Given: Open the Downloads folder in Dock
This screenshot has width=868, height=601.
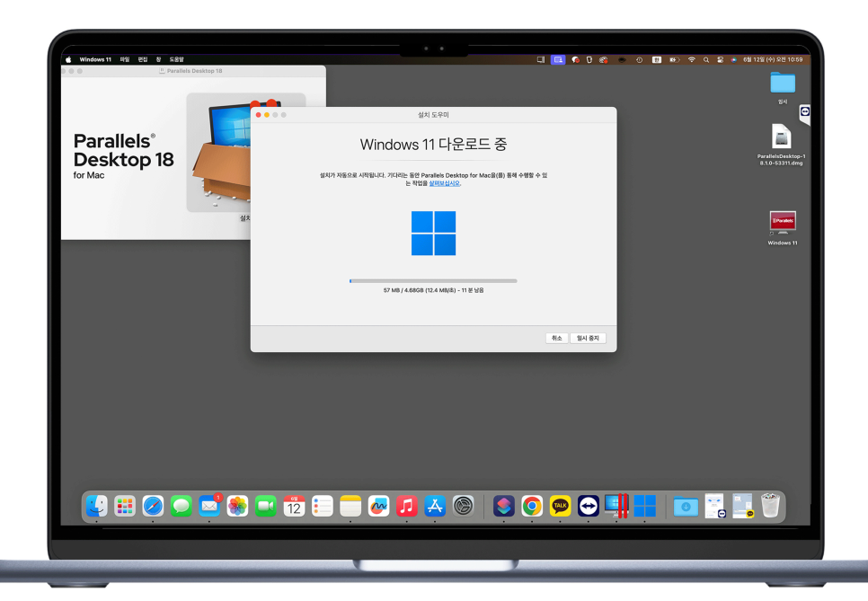Looking at the screenshot, I should (x=686, y=506).
